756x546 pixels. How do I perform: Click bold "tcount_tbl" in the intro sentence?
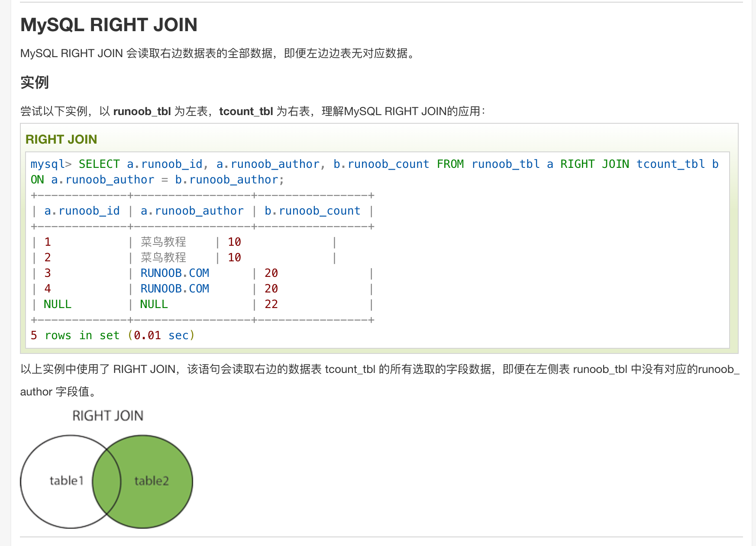(246, 112)
